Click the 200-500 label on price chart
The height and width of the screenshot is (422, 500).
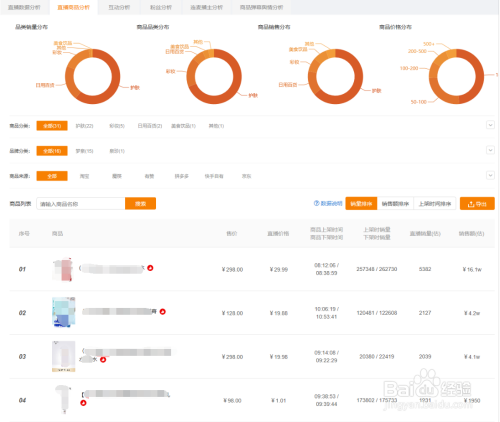(x=417, y=51)
